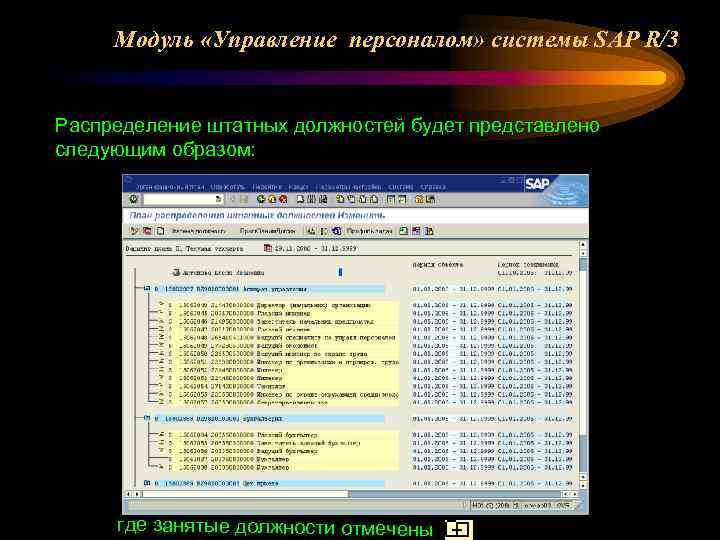The width and height of the screenshot is (720, 540).
Task: Expand the last org unit node in the tree
Action: click(147, 483)
